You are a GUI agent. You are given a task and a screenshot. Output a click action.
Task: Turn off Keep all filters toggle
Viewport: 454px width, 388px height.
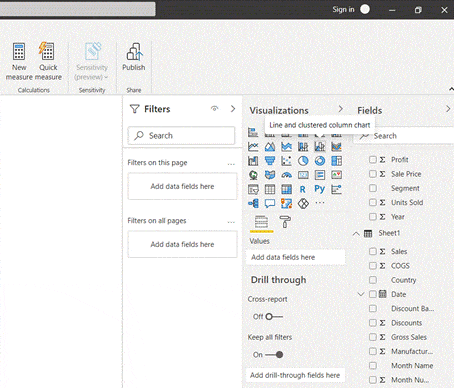click(274, 354)
